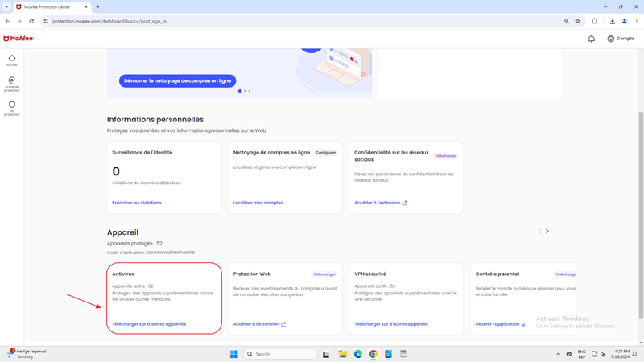
Task: Click Accéder à l'extension under Protection Web
Action: (x=259, y=324)
